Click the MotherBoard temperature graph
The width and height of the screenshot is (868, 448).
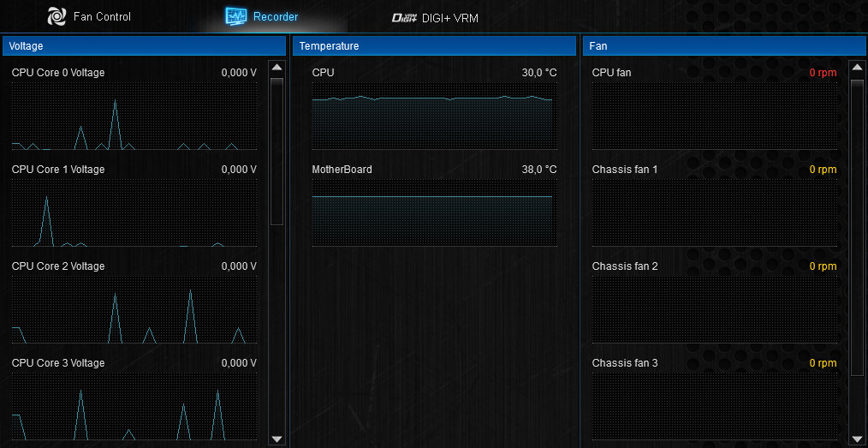coord(435,212)
